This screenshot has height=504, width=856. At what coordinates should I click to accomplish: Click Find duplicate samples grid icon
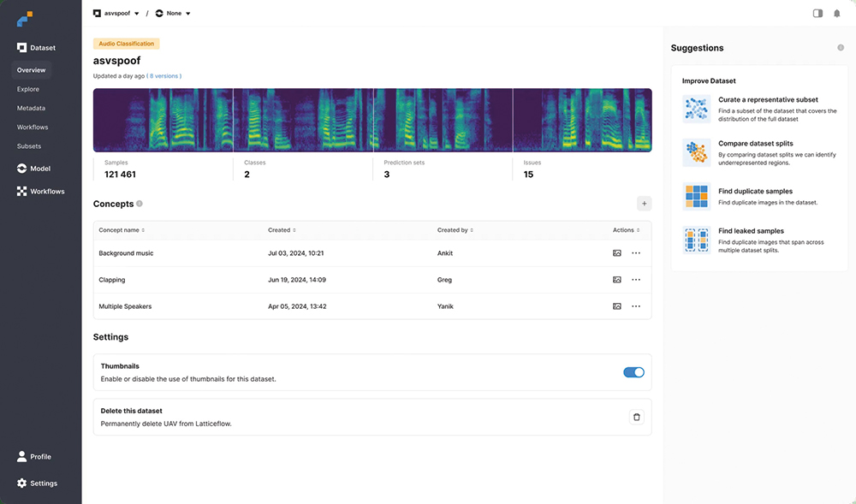tap(697, 196)
